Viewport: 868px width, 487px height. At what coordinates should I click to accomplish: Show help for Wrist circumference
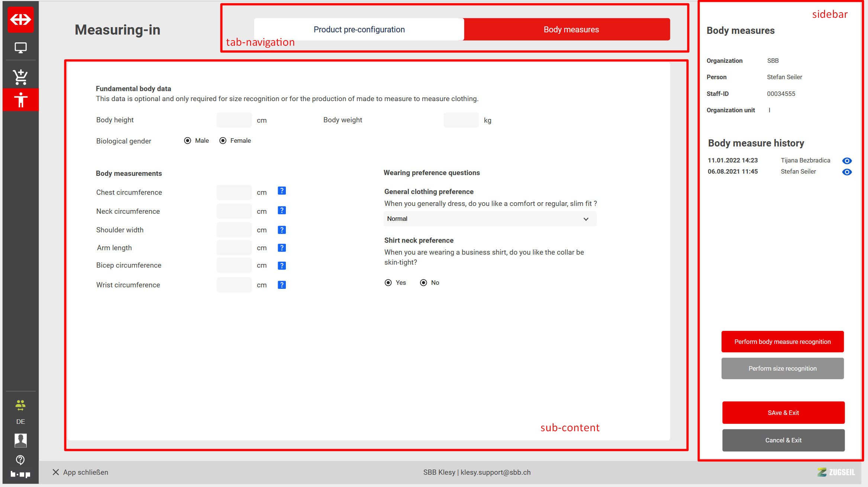(x=282, y=285)
